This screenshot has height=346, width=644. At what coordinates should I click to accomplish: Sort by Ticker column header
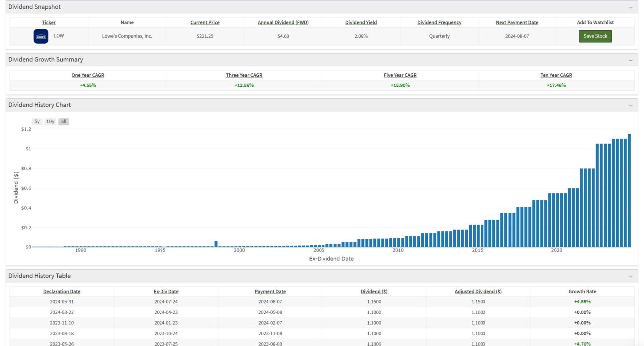49,23
